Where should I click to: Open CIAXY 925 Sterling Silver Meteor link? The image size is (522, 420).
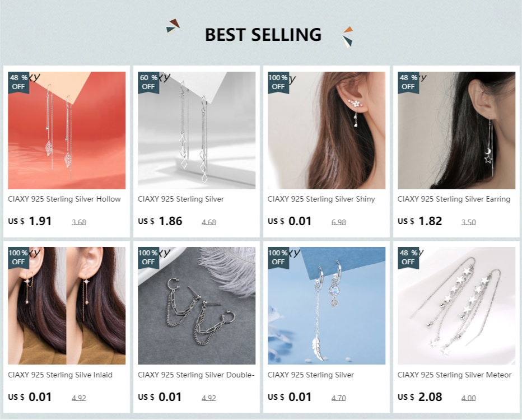click(x=454, y=375)
